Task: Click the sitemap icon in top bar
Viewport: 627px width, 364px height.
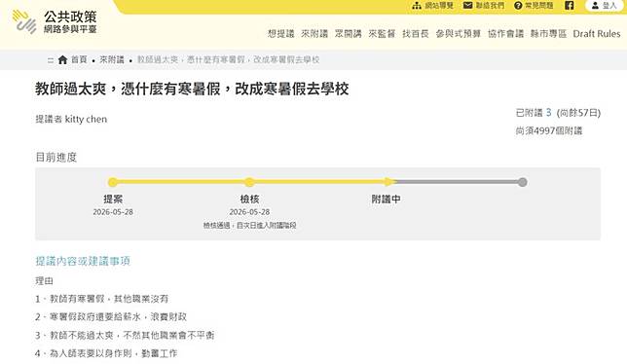Action: point(417,6)
